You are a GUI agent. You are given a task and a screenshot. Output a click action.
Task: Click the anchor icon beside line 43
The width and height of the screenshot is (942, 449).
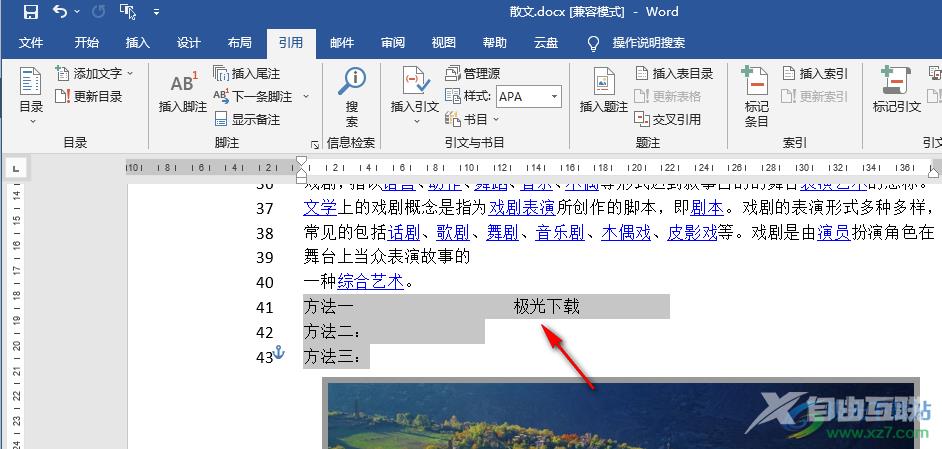[x=279, y=353]
